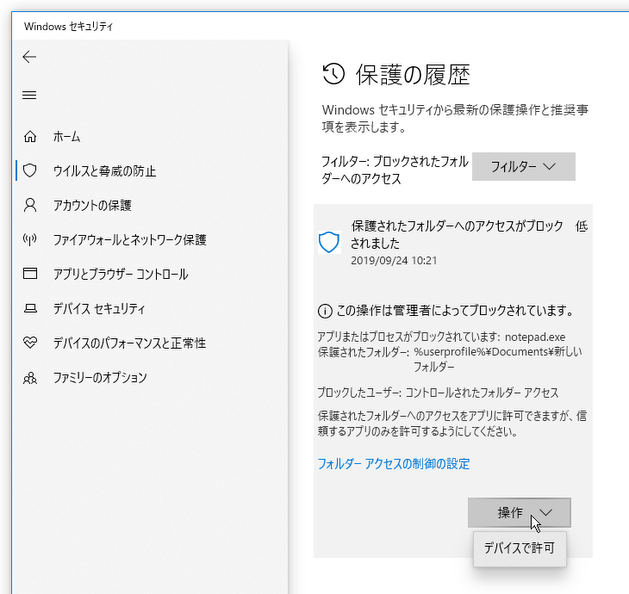Click the この操作は管理者によってブロックされています message
The height and width of the screenshot is (594, 629).
[455, 311]
